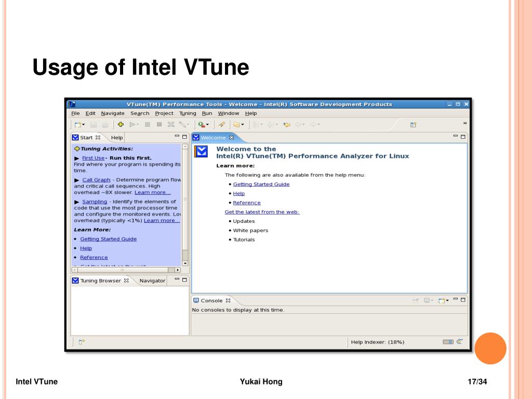Close the Tuning Browser tab
532x399 pixels.
pyautogui.click(x=126, y=281)
